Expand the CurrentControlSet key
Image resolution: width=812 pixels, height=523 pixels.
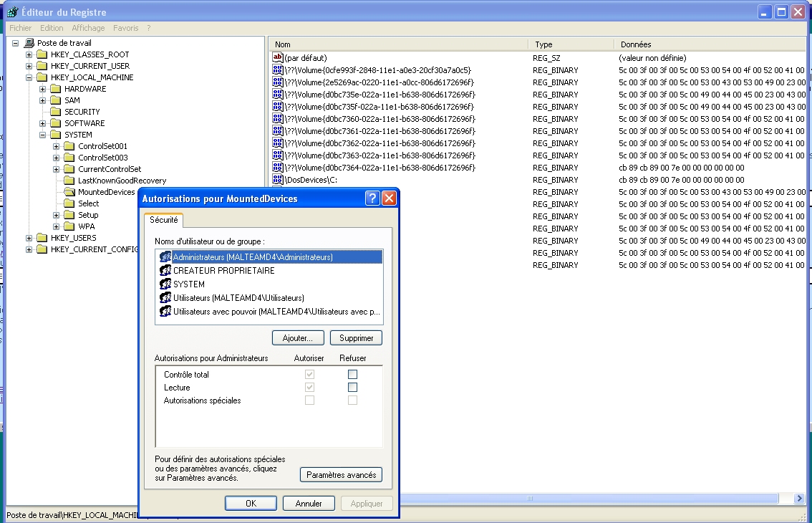[x=57, y=169]
